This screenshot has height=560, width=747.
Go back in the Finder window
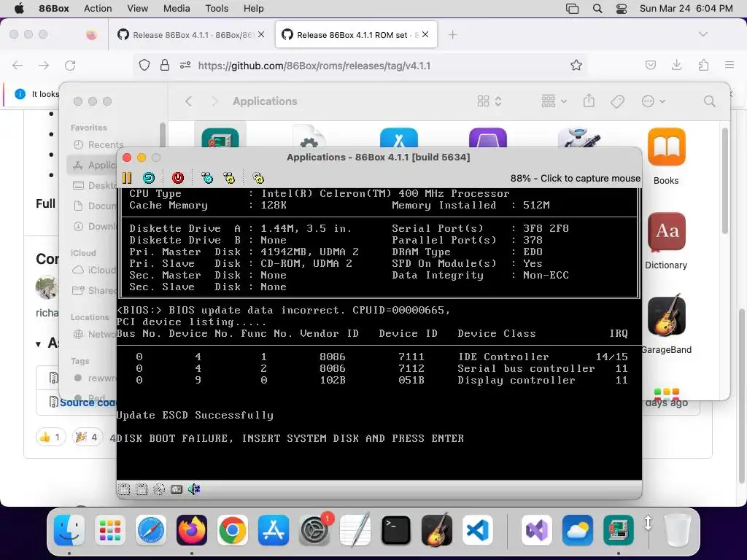click(x=189, y=101)
